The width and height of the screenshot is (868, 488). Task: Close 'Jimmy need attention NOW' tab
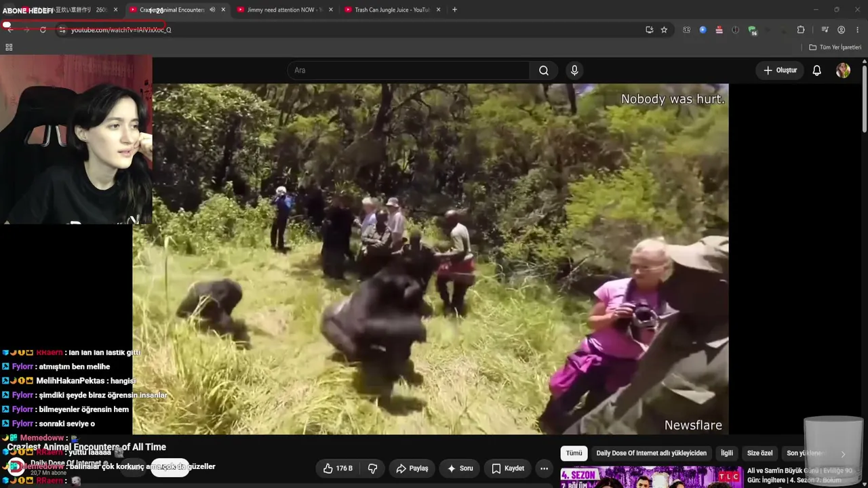331,10
